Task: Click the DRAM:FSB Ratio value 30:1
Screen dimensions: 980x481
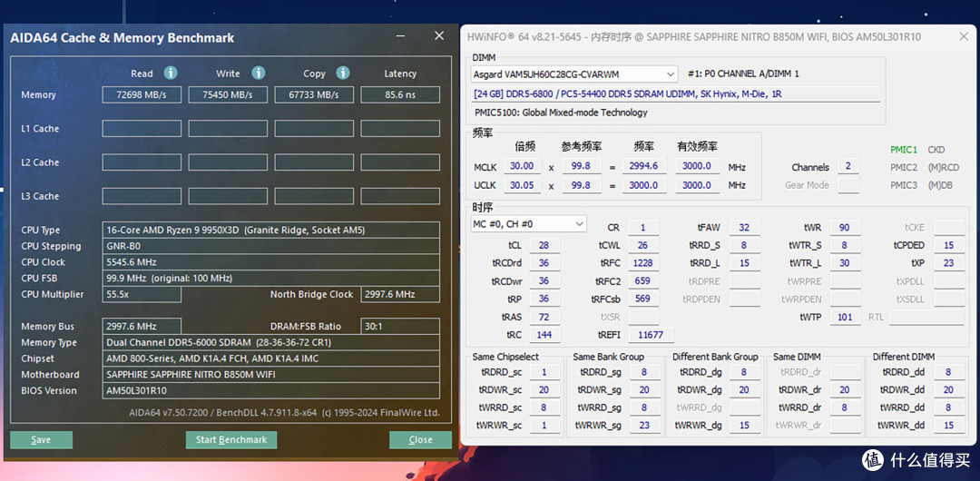Action: coord(400,327)
